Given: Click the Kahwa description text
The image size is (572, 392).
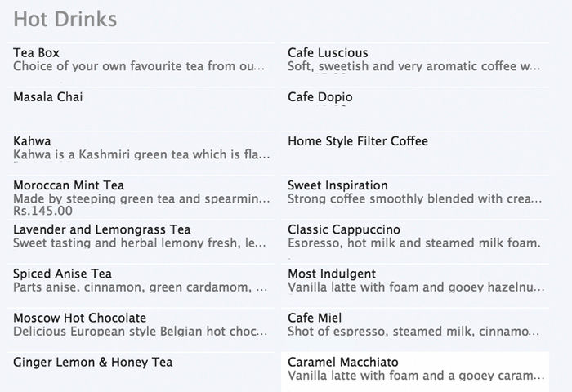Looking at the screenshot, I should pos(141,154).
